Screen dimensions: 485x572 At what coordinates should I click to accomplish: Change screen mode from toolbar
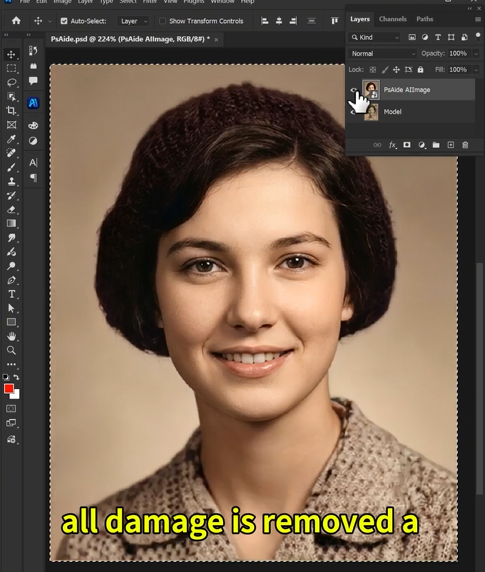coord(11,423)
